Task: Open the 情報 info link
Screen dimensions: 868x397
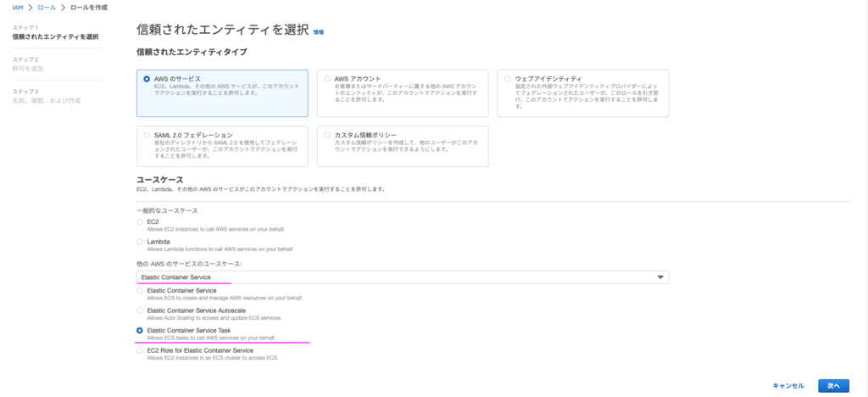Action: click(319, 33)
